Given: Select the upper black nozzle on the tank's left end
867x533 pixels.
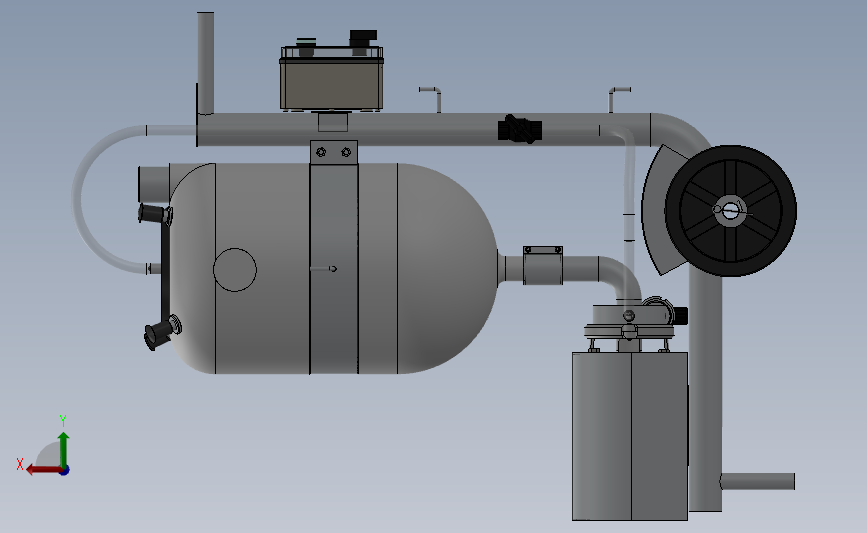Looking at the screenshot, I should coord(155,214).
